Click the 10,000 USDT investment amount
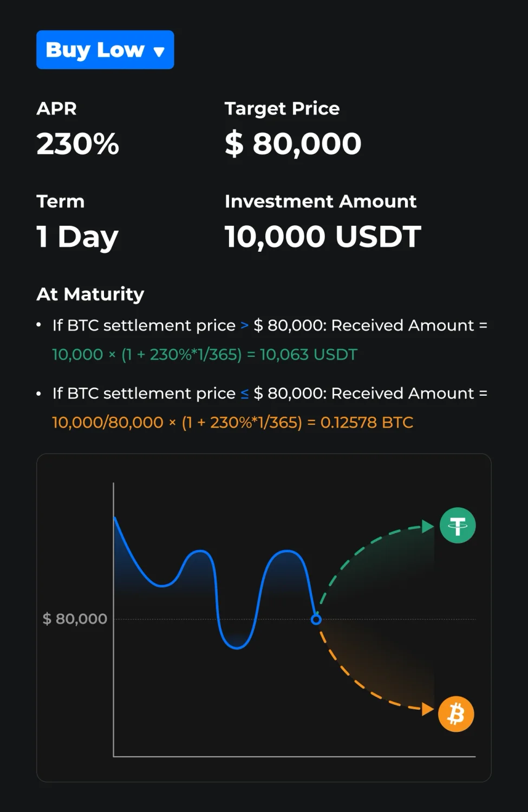The width and height of the screenshot is (528, 812). (x=323, y=237)
